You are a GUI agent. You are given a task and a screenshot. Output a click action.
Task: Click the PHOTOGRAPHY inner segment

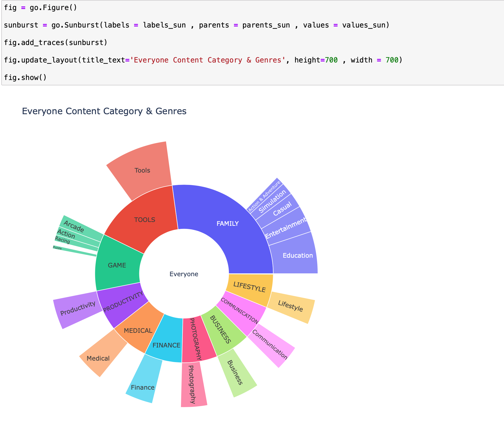(x=196, y=339)
